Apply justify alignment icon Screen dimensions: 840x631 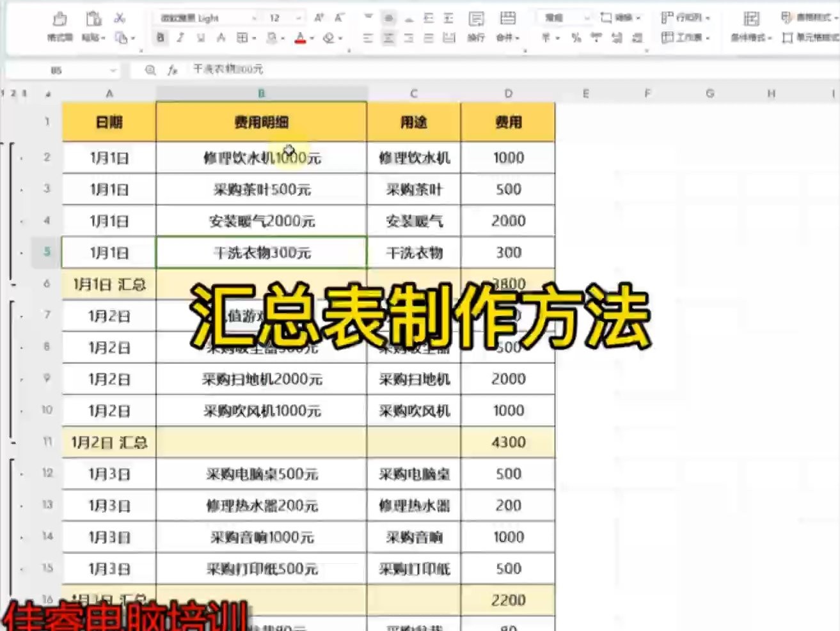pos(429,38)
